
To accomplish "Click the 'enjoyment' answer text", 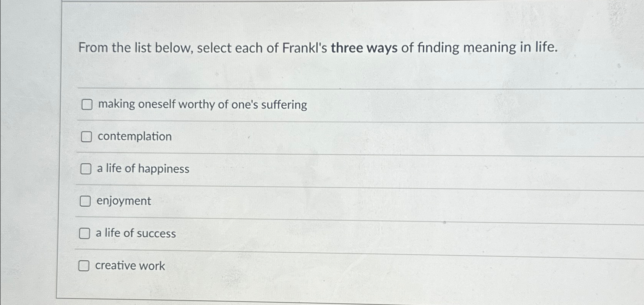I will click(x=123, y=201).
